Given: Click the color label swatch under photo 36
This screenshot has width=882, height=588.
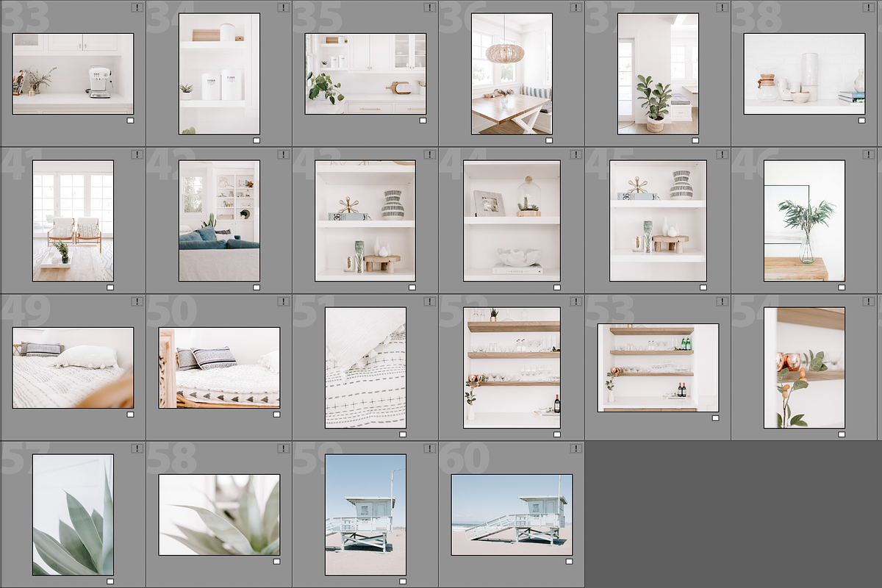Looking at the screenshot, I should [x=549, y=140].
